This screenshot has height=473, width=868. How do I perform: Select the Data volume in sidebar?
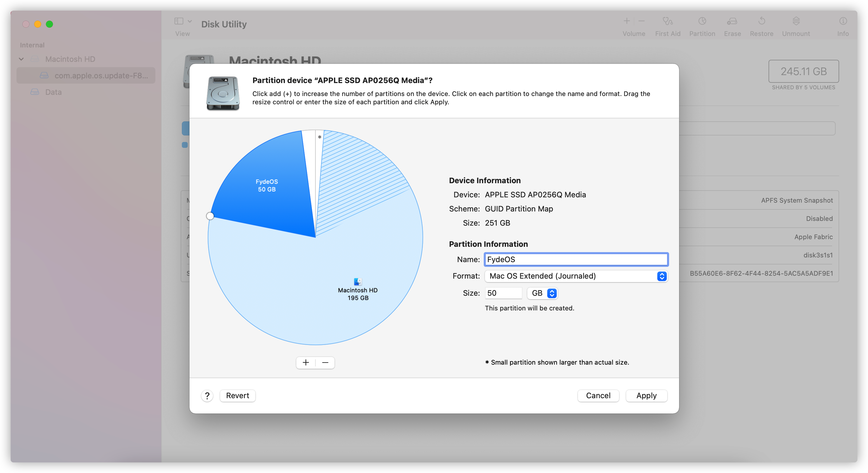pyautogui.click(x=53, y=92)
